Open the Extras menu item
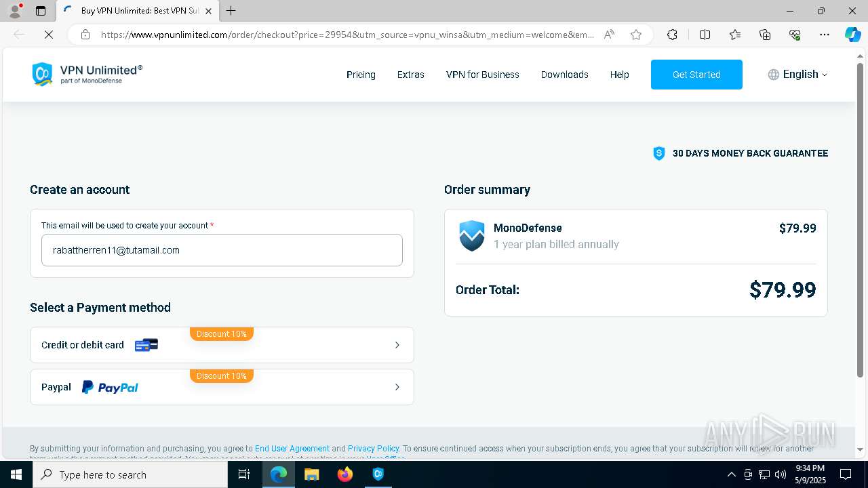 (410, 75)
